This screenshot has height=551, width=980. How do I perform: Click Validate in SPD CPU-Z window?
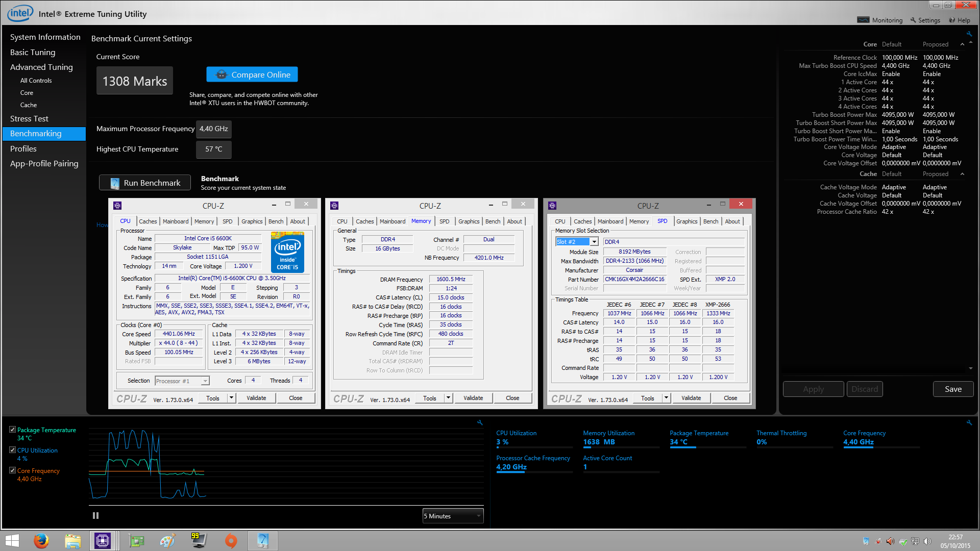(x=691, y=398)
